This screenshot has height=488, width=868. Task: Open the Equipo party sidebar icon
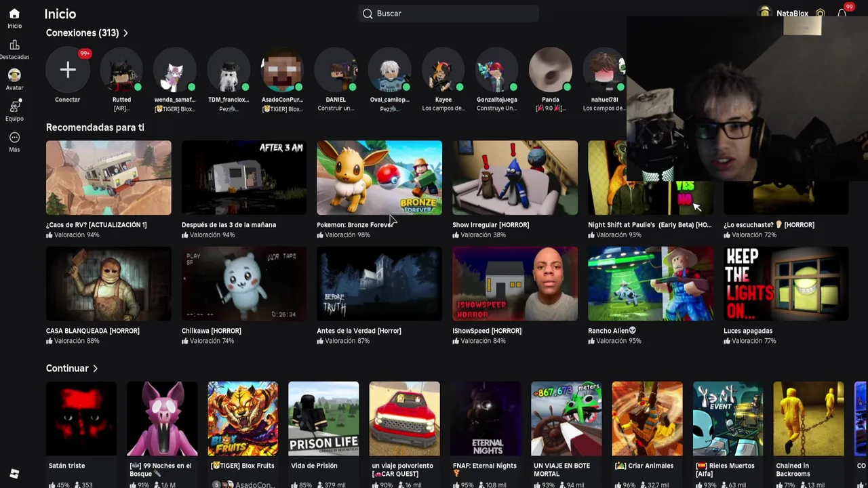click(x=14, y=106)
